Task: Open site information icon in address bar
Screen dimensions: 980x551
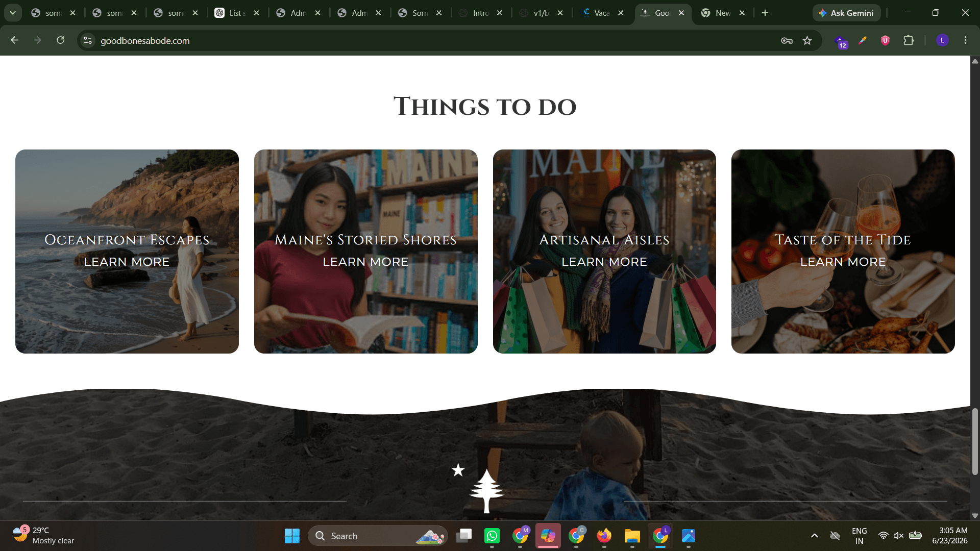Action: click(88, 40)
